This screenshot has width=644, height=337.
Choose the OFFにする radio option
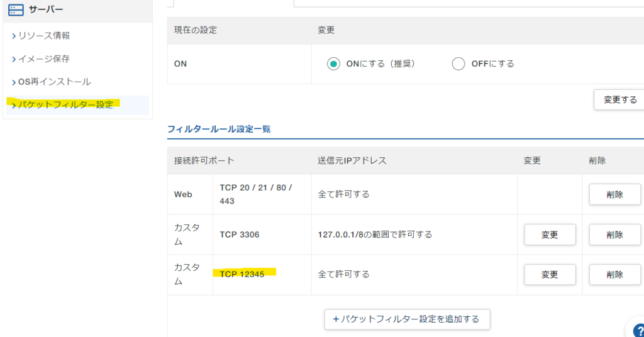tap(458, 64)
